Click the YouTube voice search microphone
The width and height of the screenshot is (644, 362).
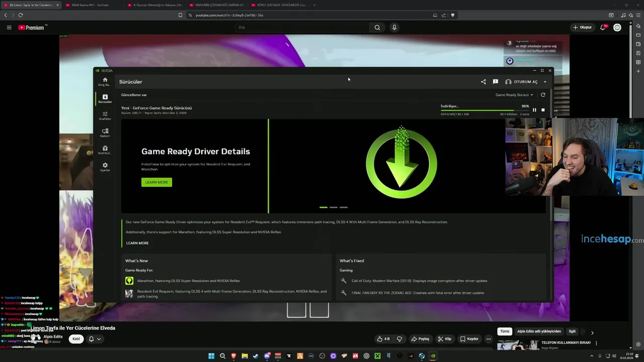394,27
